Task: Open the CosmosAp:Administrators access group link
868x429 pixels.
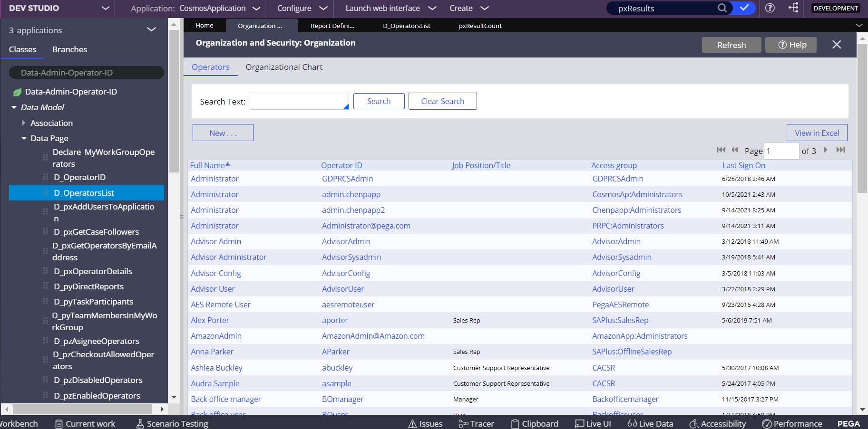Action: [x=637, y=194]
